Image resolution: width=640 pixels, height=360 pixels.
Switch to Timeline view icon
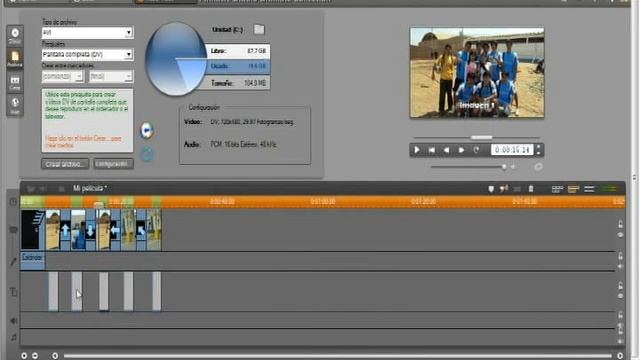pyautogui.click(x=573, y=189)
